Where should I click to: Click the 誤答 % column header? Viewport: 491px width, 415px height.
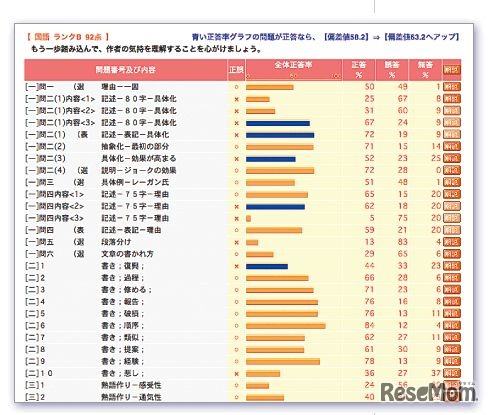click(392, 70)
